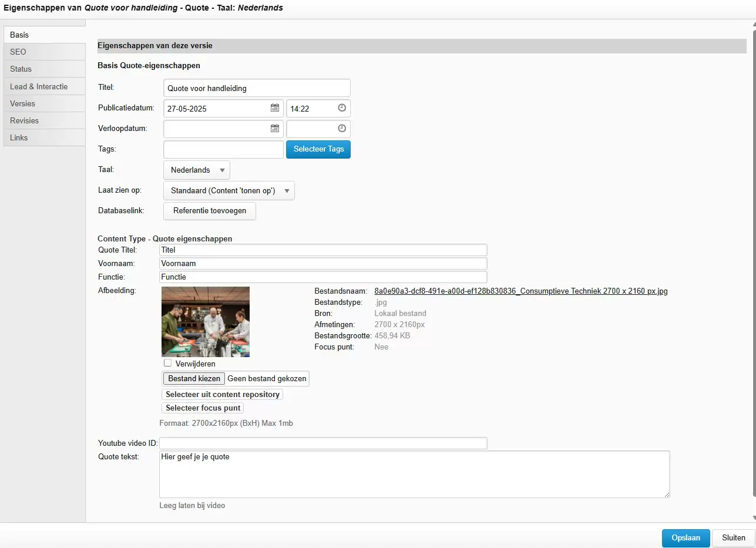Click the Bestand kiezen button
The image size is (756, 548).
(194, 379)
